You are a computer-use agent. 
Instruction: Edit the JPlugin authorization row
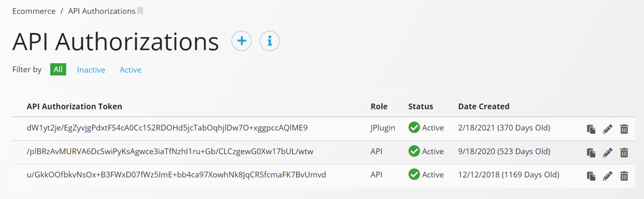[608, 129]
